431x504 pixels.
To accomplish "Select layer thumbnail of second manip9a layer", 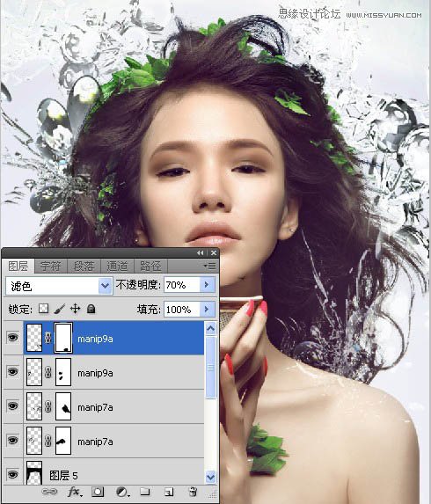I will (34, 372).
